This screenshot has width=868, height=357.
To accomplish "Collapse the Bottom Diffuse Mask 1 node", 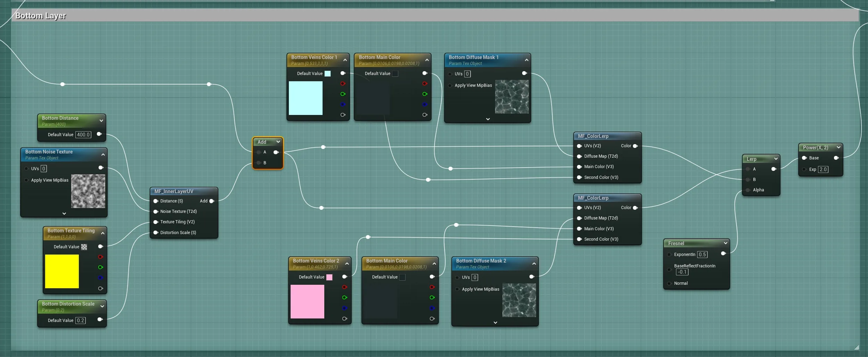I will (x=527, y=60).
